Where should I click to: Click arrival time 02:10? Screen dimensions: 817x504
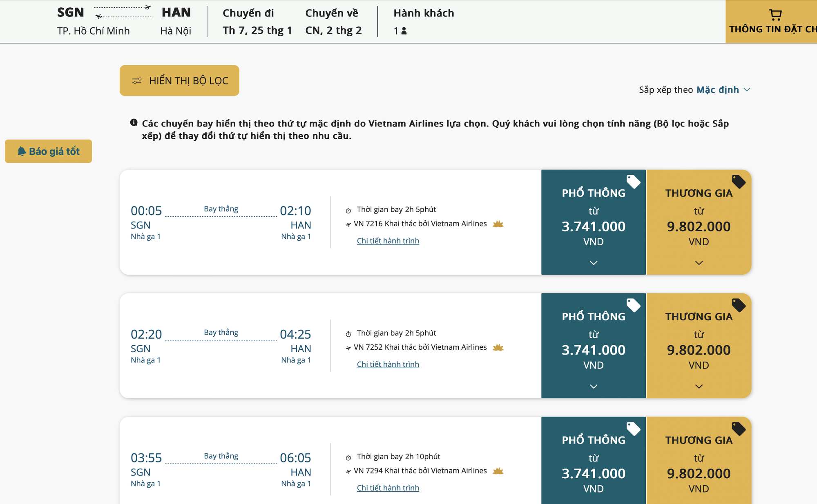295,211
